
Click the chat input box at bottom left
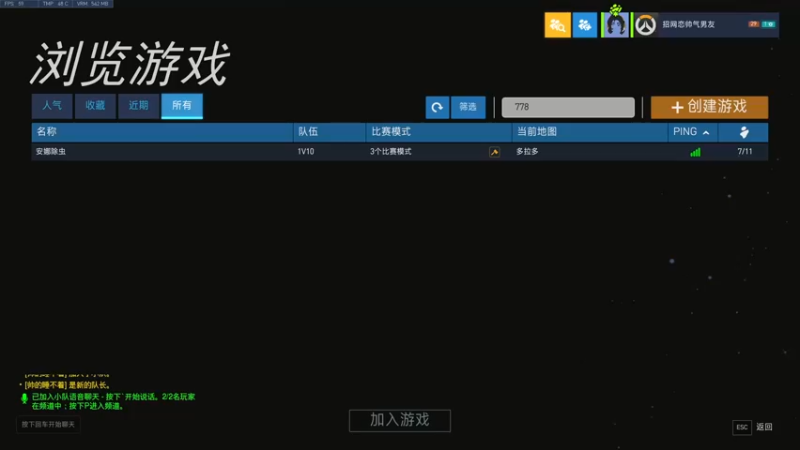(x=48, y=424)
